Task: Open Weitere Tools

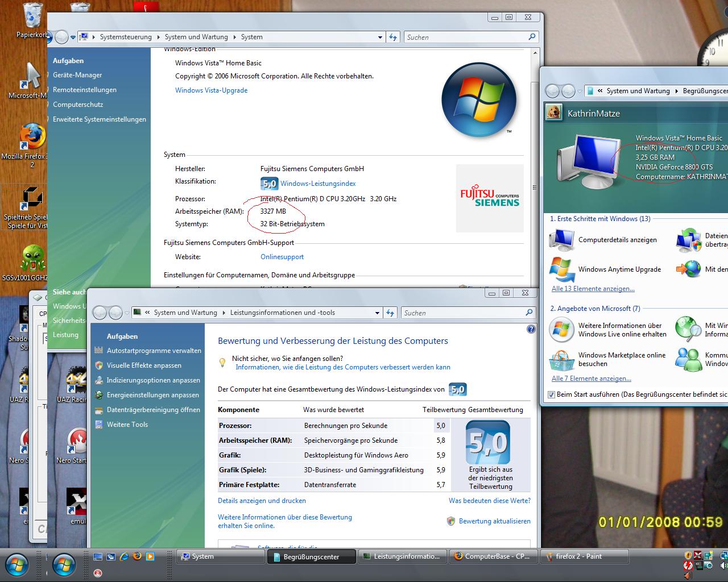Action: click(127, 425)
